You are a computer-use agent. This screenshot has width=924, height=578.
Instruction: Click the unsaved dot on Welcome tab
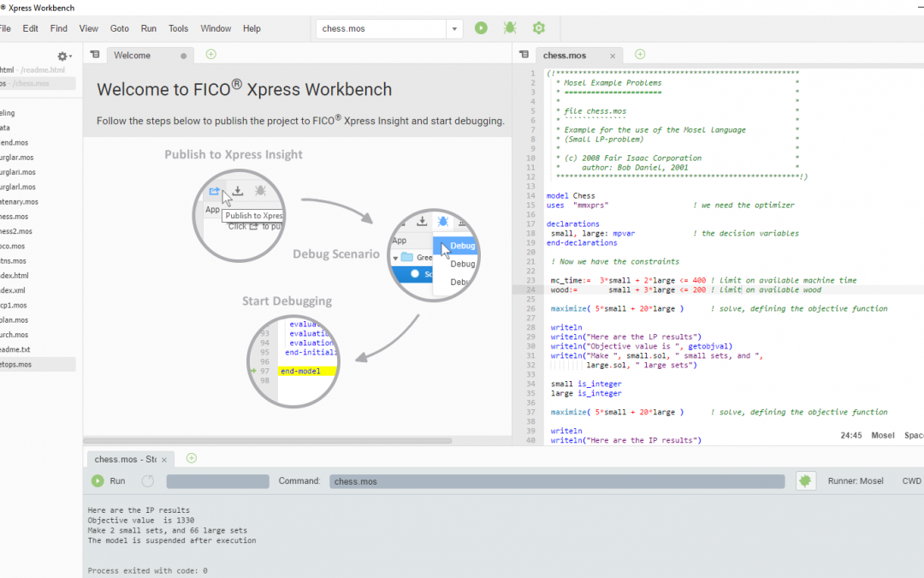(x=183, y=56)
